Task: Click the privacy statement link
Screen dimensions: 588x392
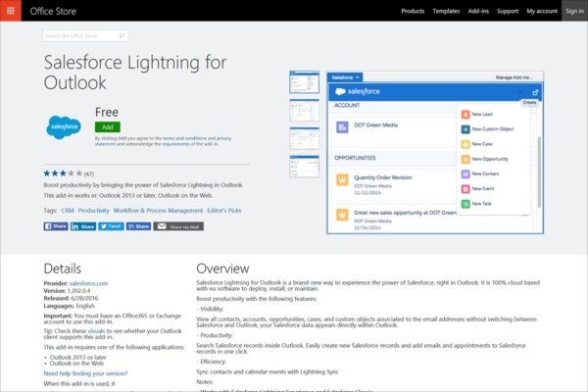Action: [163, 141]
